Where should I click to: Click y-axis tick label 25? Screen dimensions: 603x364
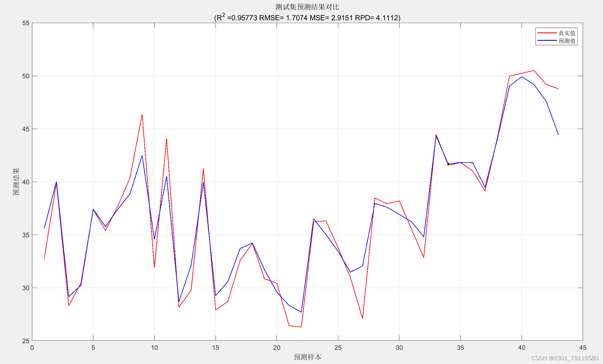click(x=26, y=341)
